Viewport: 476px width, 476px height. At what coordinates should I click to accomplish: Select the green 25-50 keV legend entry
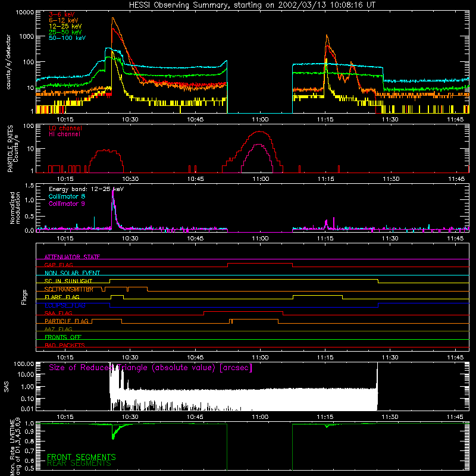click(65, 32)
